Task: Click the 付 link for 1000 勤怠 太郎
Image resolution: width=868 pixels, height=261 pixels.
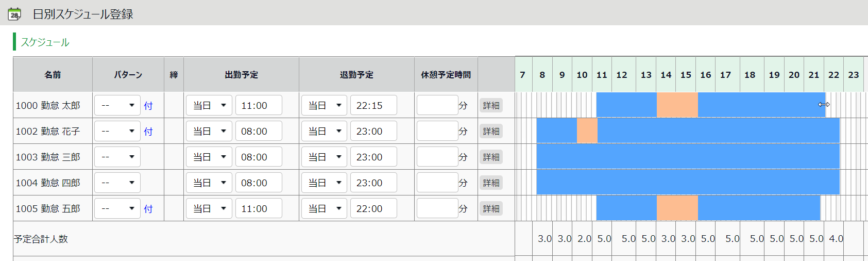Action: click(x=148, y=106)
